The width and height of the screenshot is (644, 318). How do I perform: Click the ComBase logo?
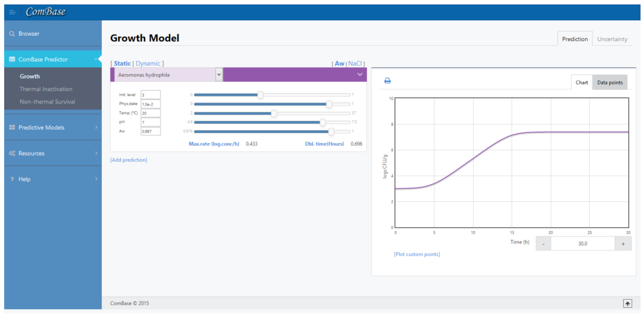pos(45,12)
